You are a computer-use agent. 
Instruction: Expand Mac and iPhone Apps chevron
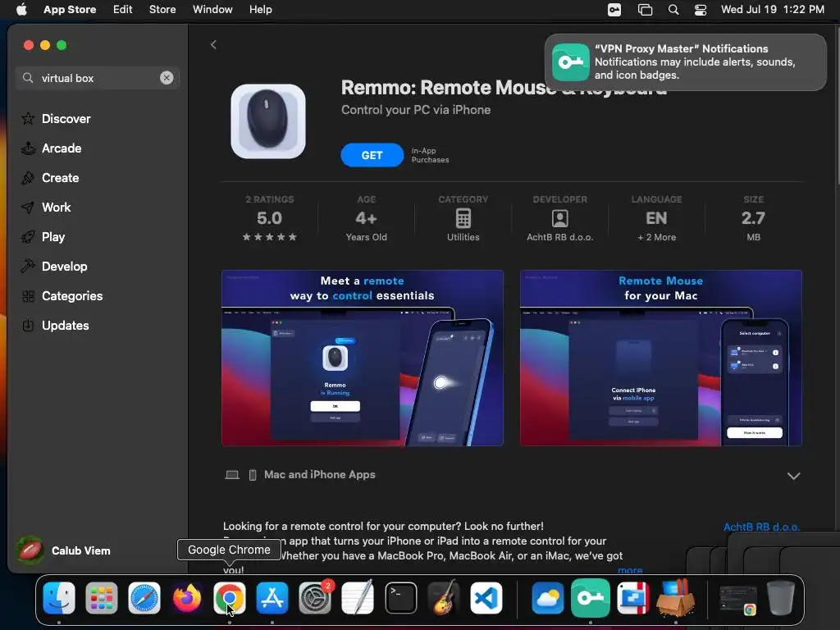(793, 476)
